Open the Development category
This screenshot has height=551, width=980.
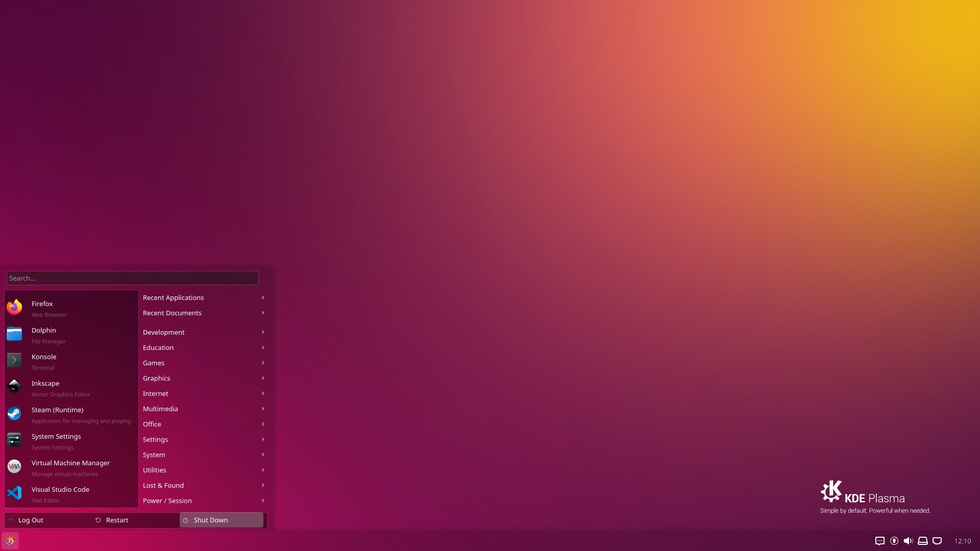tap(204, 332)
